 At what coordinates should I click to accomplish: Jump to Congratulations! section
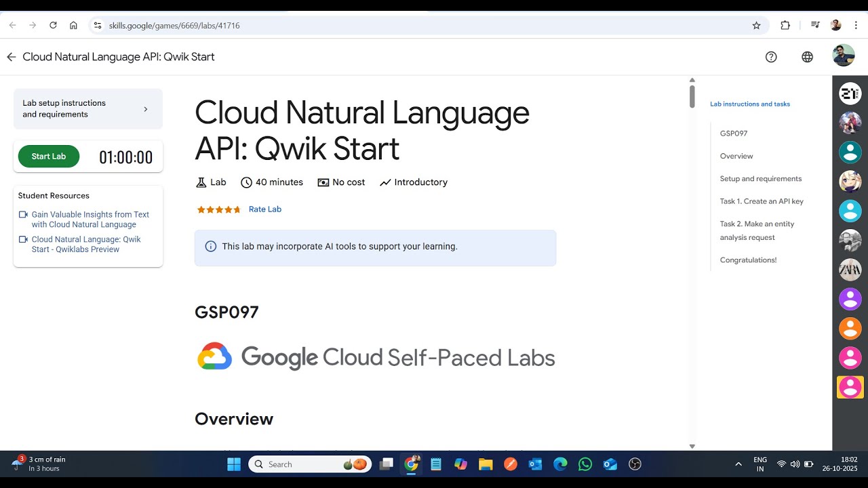point(749,260)
